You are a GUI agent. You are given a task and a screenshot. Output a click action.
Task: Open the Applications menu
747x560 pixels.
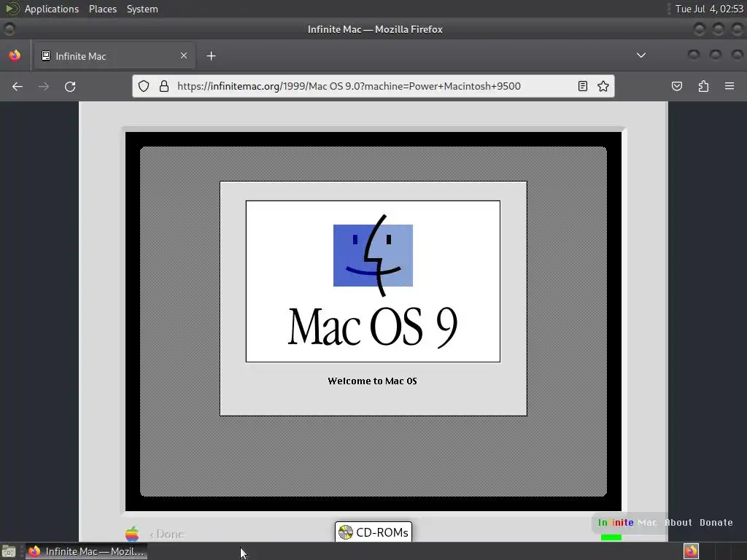[52, 9]
